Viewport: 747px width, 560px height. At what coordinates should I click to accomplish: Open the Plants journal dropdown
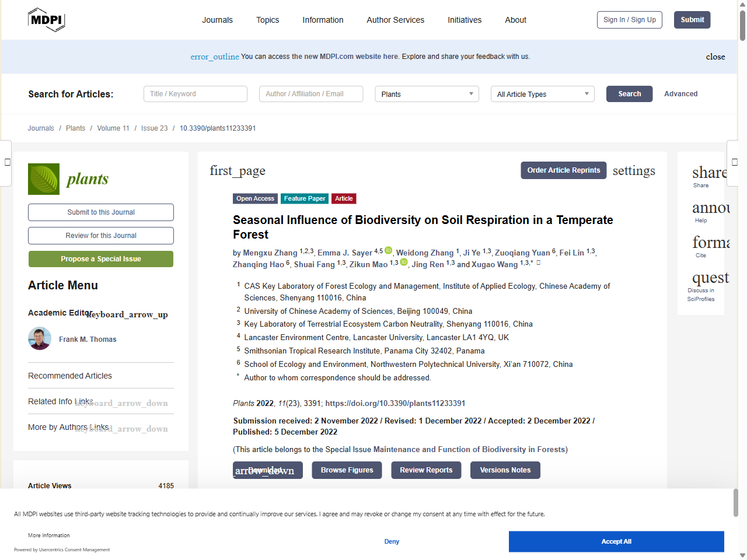click(x=427, y=94)
